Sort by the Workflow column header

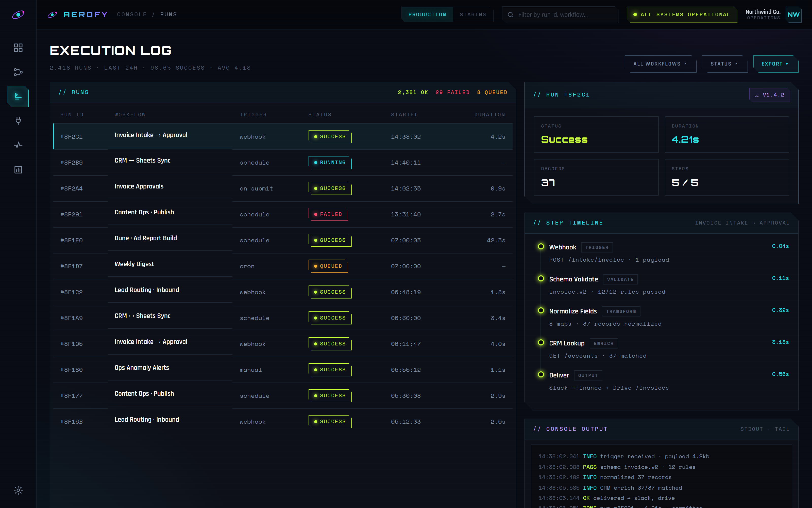(130, 115)
